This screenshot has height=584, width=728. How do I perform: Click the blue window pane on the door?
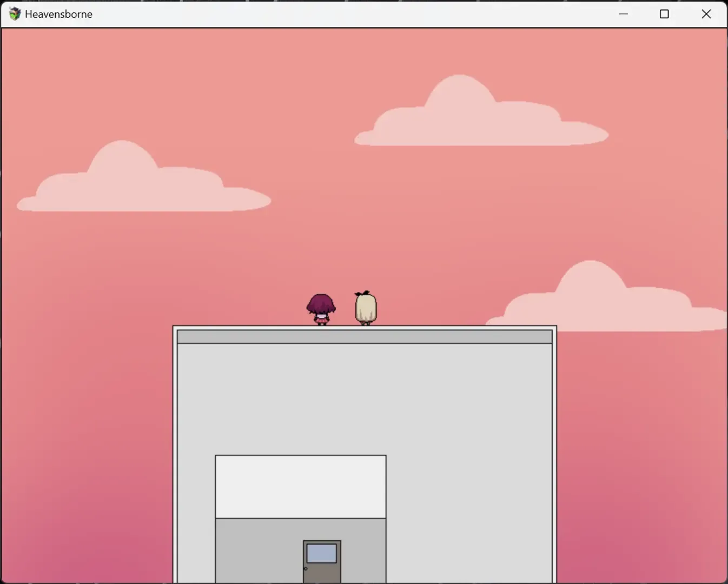click(x=322, y=553)
